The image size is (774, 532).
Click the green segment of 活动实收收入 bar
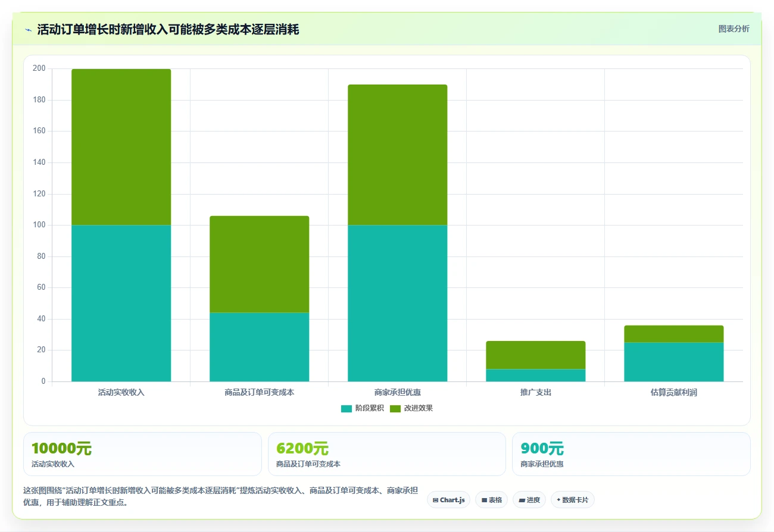coord(121,147)
